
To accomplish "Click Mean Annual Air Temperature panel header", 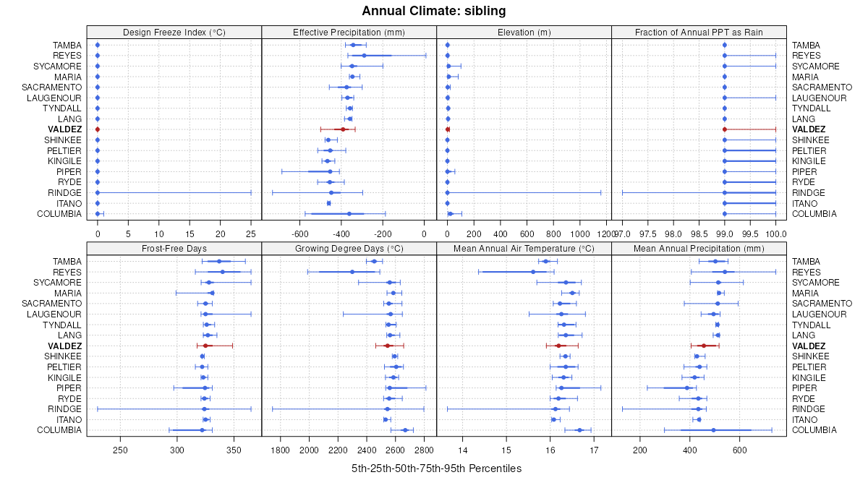I will [x=524, y=249].
